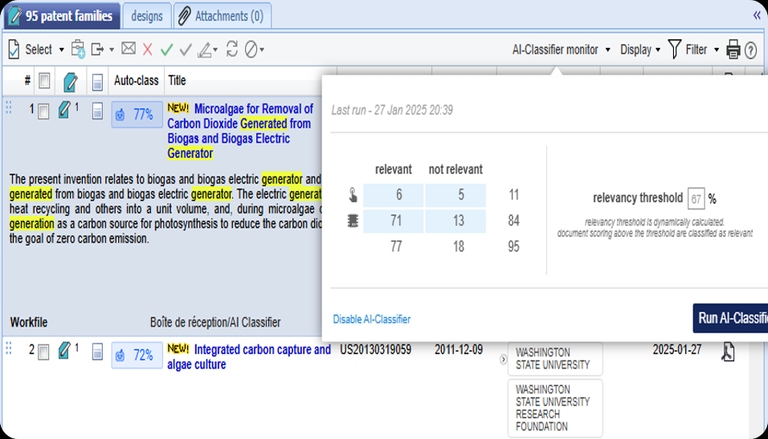Open the Attachments (0) tab
This screenshot has height=439, width=768.
click(x=220, y=15)
